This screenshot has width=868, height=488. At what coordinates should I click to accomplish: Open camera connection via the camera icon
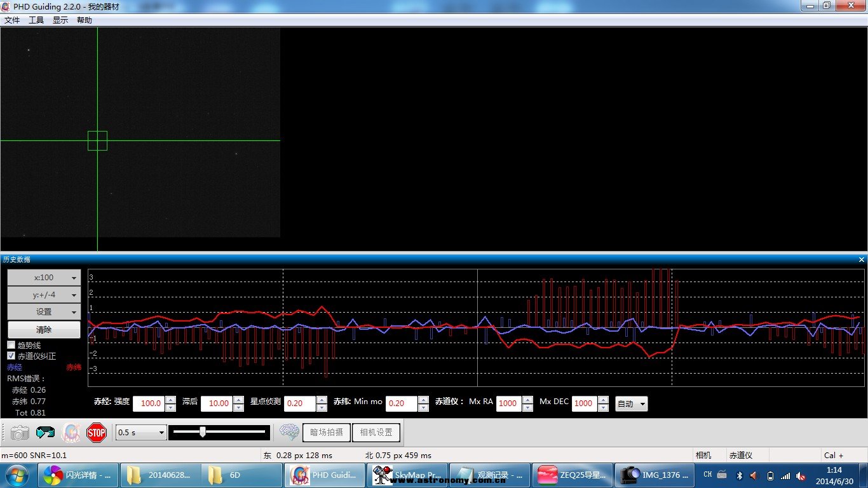20,433
